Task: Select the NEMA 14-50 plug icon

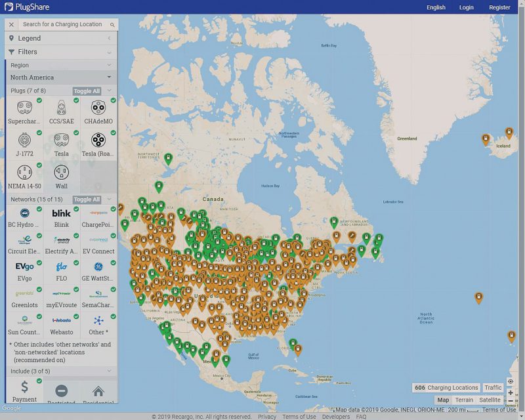Action: [24, 173]
